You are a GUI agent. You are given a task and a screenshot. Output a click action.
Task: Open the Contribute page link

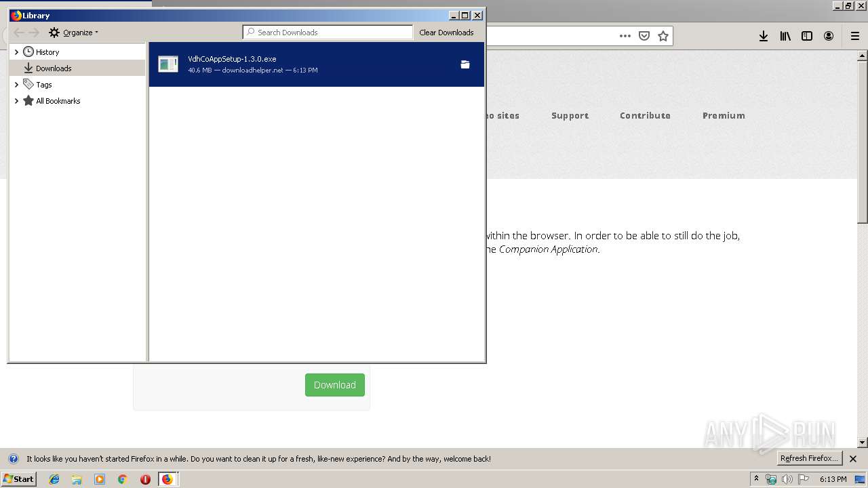point(645,115)
